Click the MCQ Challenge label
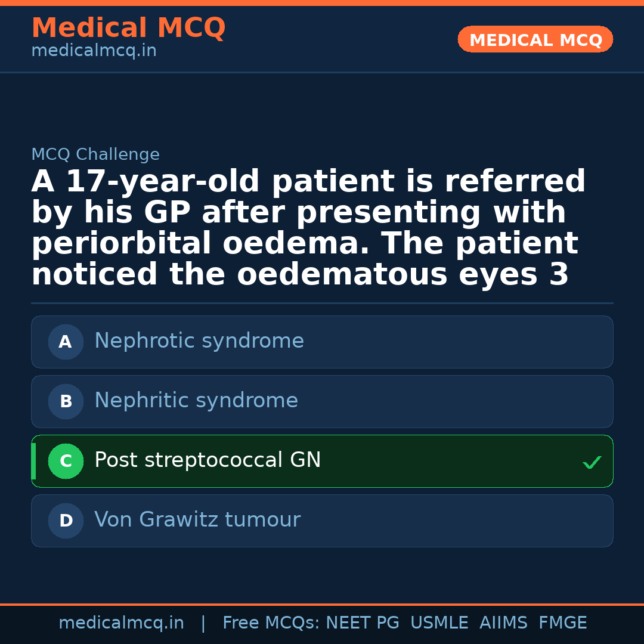Screen dimensions: 644x644 pos(95,155)
